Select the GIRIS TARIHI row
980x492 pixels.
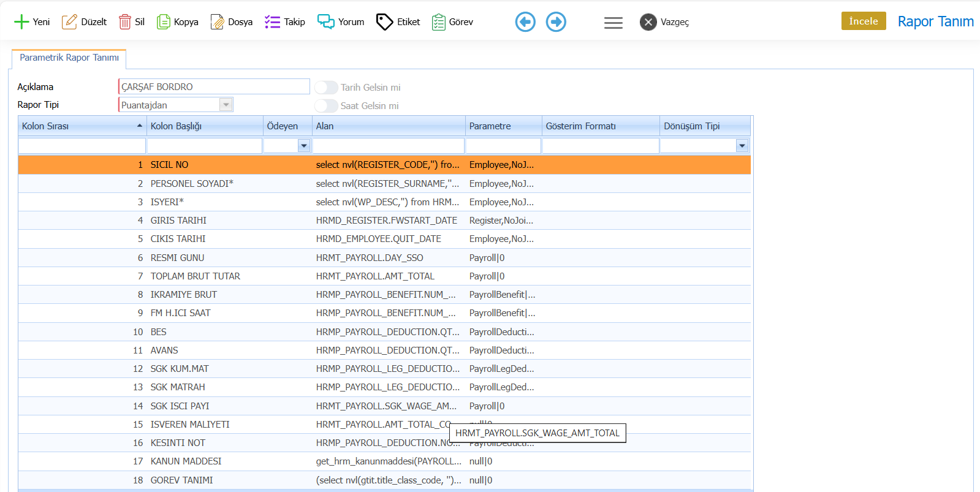coord(384,221)
